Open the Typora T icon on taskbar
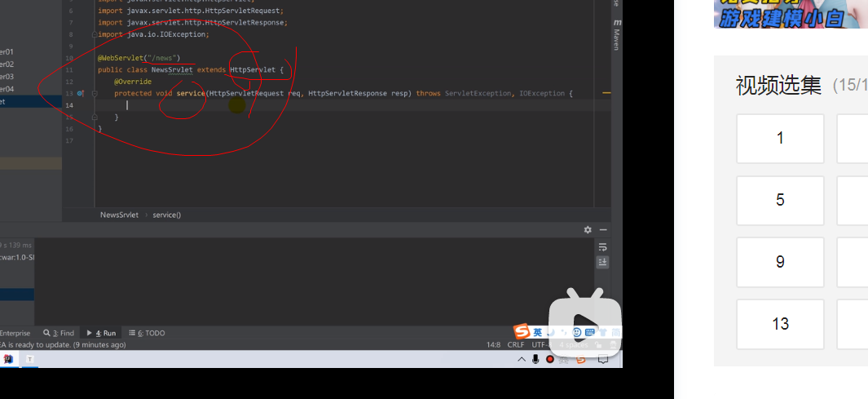This screenshot has height=399, width=868. coord(30,359)
